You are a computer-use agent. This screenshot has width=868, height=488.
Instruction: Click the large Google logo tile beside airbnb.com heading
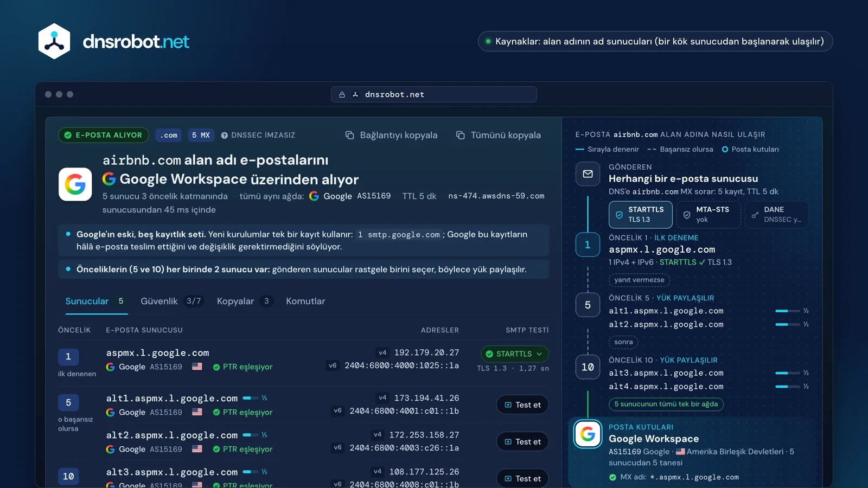75,184
